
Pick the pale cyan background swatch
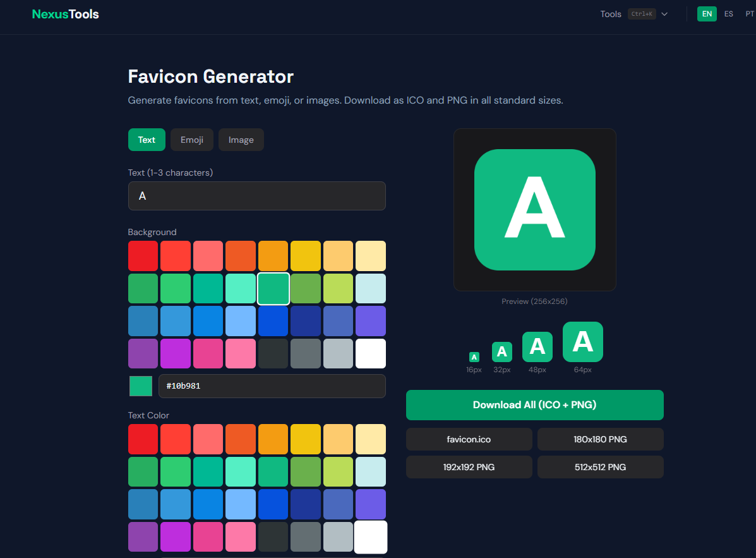pos(371,288)
